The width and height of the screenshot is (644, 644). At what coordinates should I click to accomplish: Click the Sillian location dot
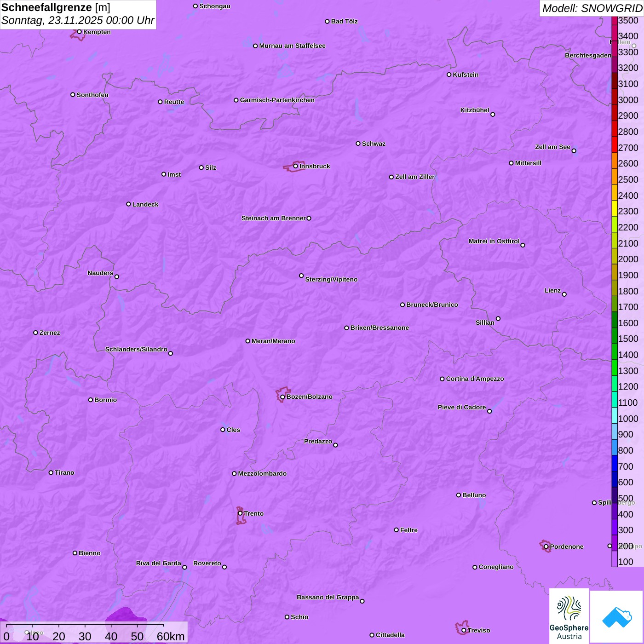[x=498, y=318]
